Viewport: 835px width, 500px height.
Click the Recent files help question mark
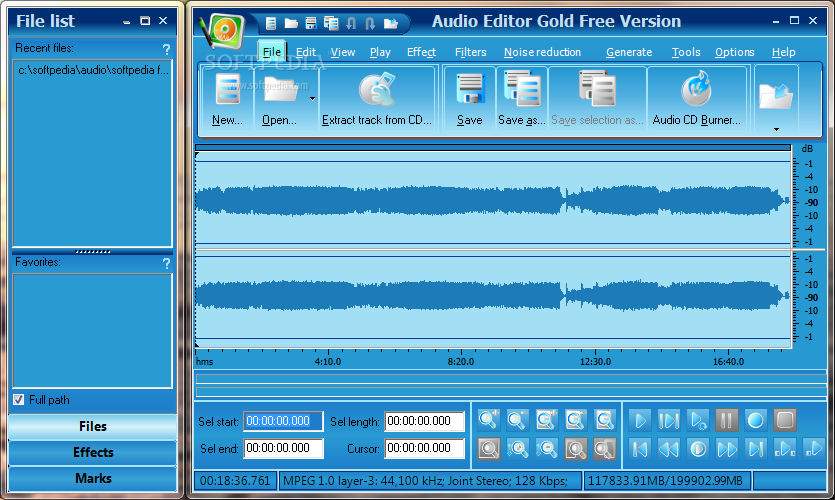click(166, 50)
